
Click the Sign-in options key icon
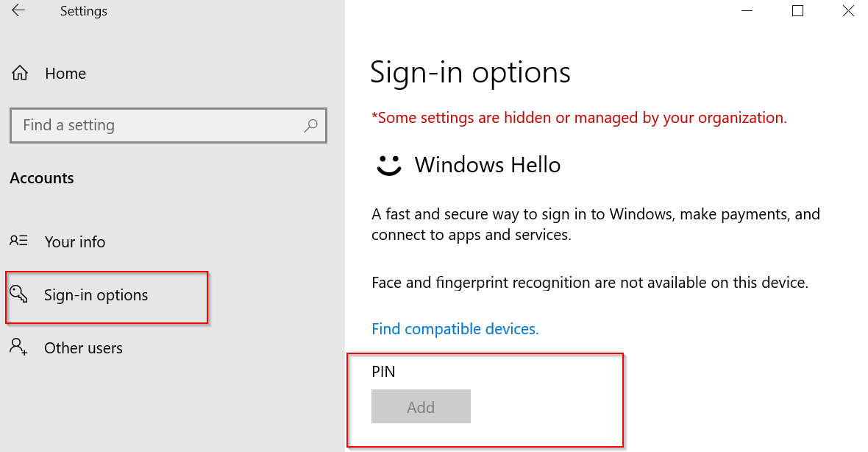(x=19, y=294)
